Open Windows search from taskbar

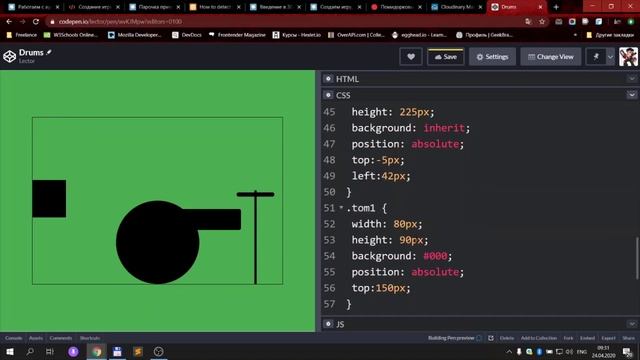30,351
